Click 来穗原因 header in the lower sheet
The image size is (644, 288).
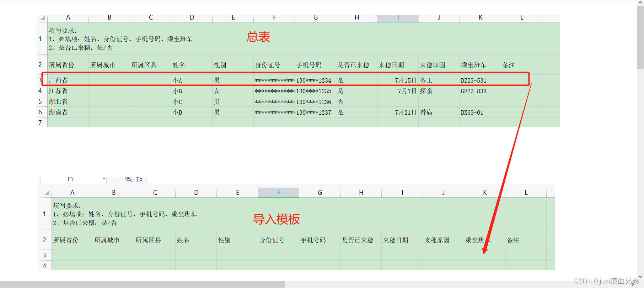pyautogui.click(x=443, y=240)
